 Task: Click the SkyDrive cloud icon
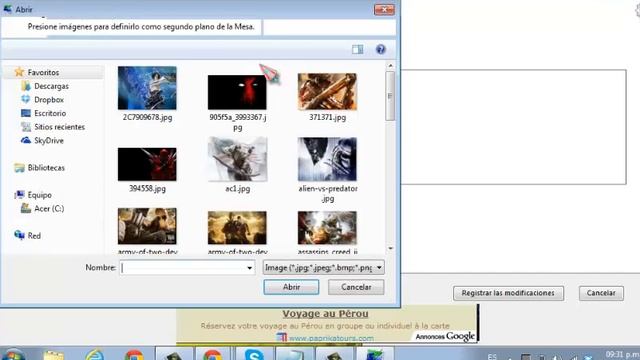[26, 140]
